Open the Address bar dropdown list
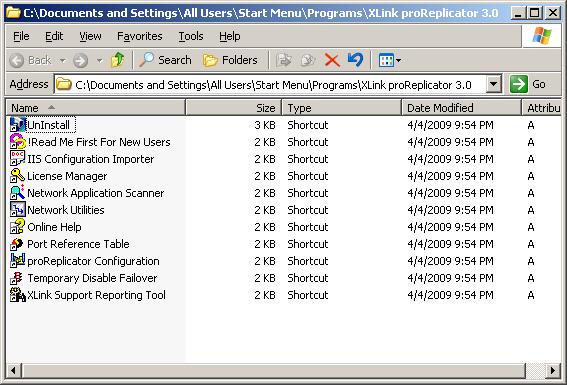Image resolution: width=567 pixels, height=385 pixels. 494,84
